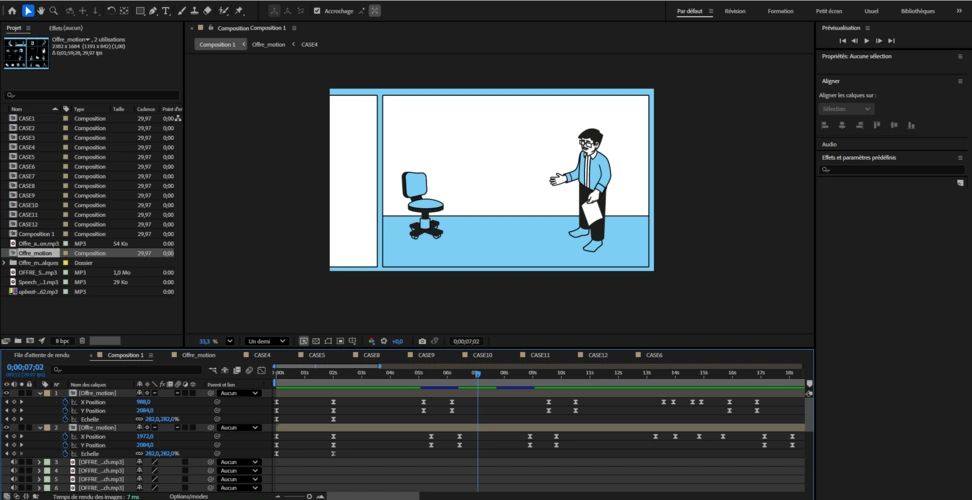972x500 pixels.
Task: Open the Effets (aucun) panel tab
Action: 66,28
